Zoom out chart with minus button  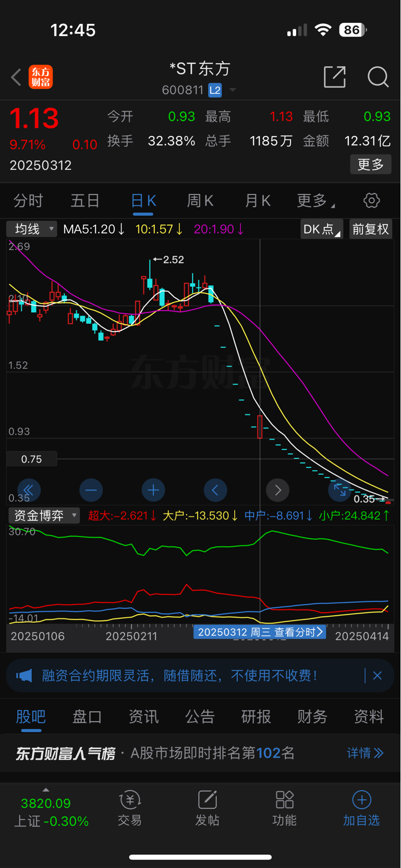pyautogui.click(x=91, y=490)
